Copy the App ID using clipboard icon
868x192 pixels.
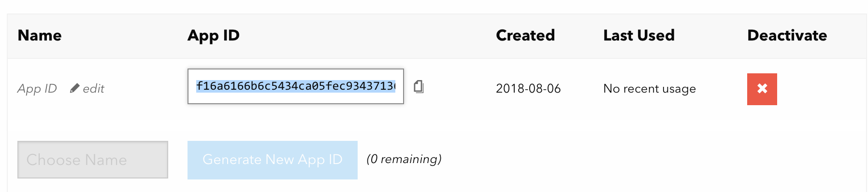click(419, 87)
